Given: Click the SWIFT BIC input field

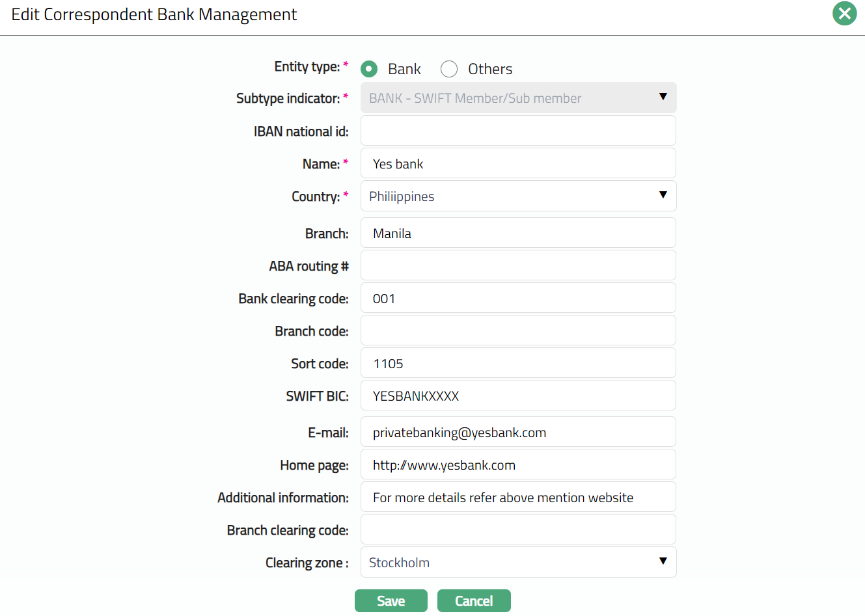Looking at the screenshot, I should tap(518, 395).
